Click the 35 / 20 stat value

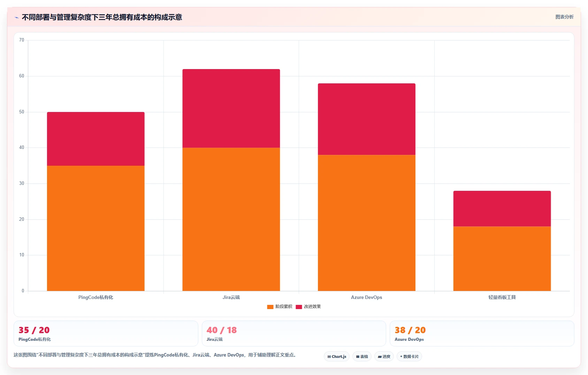point(34,330)
